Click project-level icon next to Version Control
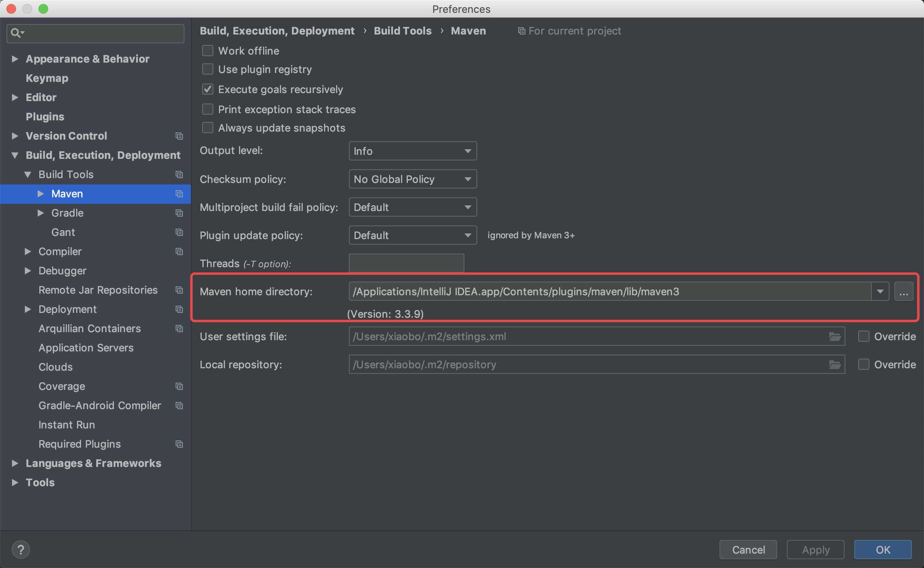924x568 pixels. click(179, 136)
